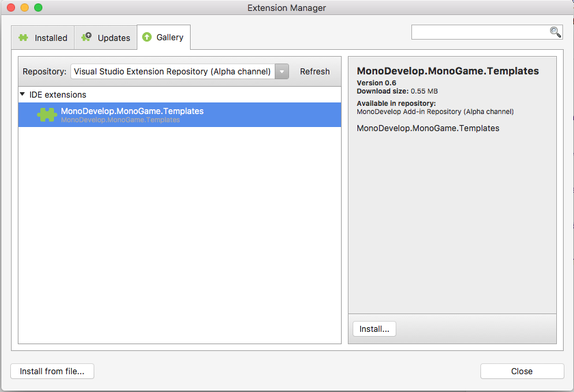Click Install from file button
Viewport: 574px width, 392px height.
point(52,371)
